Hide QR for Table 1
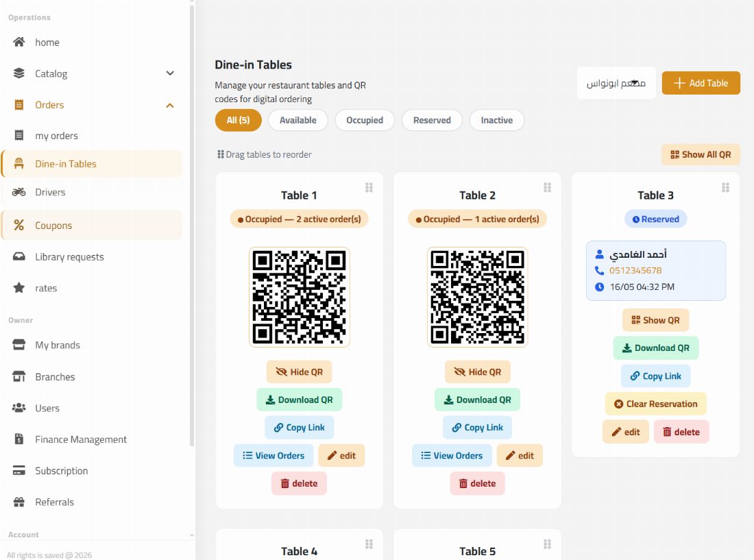This screenshot has height=560, width=754. [299, 372]
